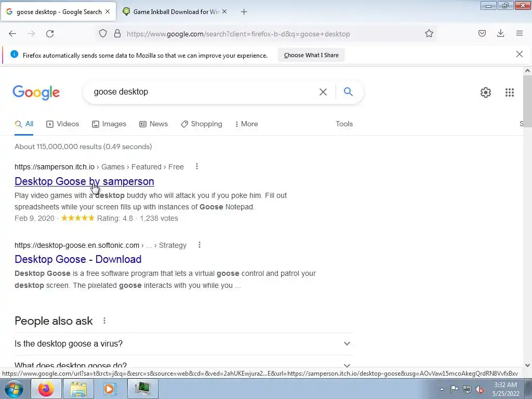Switch to the Game Inkball Download tab
Image resolution: width=532 pixels, height=399 pixels.
tap(175, 11)
